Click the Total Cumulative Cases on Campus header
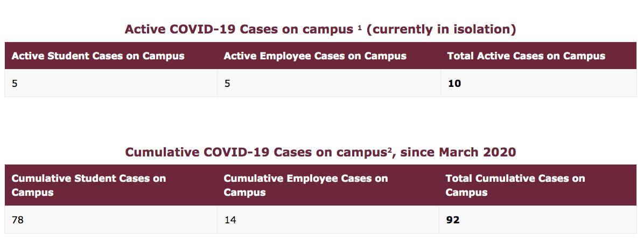This screenshot has width=644, height=246. click(x=515, y=185)
